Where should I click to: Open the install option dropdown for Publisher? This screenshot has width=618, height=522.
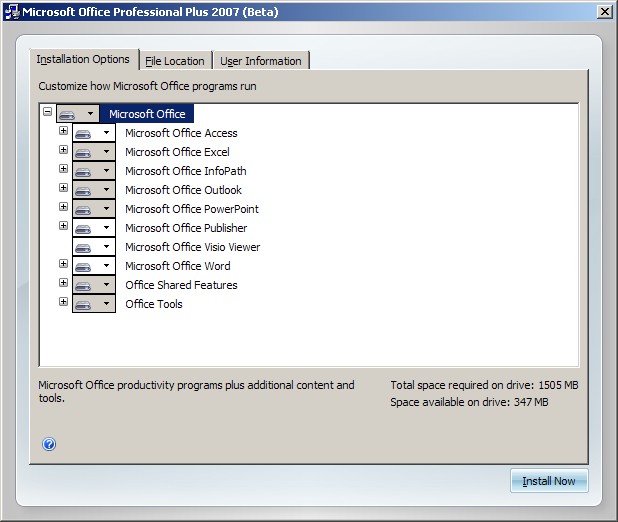(106, 228)
